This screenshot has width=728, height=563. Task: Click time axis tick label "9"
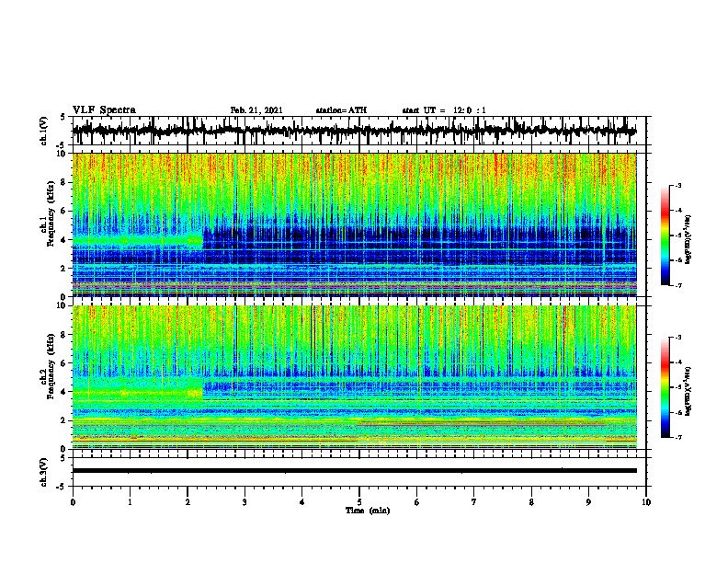588,502
